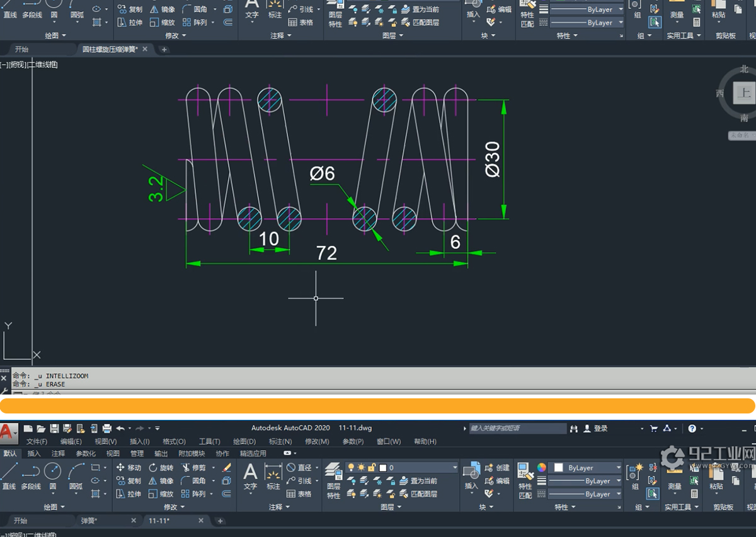Click the Mirror (镜像) tool in the upper spring window
Screen dimensions: 756x537
[162, 9]
